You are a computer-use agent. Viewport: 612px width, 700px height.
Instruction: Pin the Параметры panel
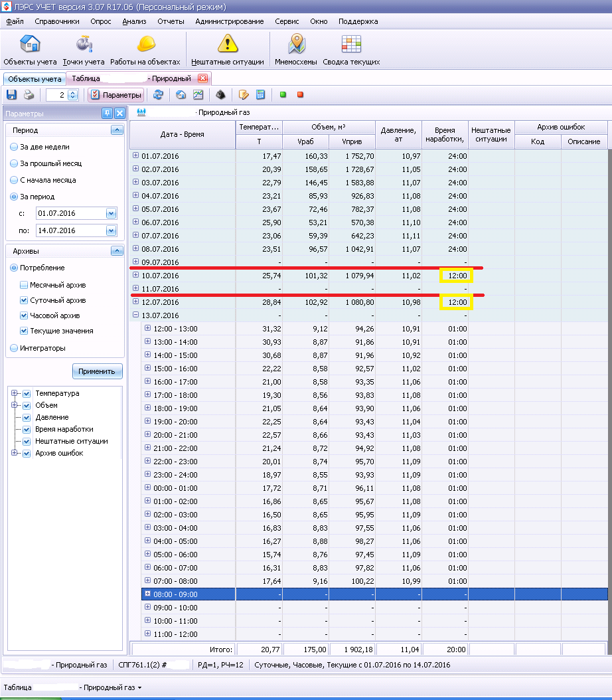pos(107,114)
